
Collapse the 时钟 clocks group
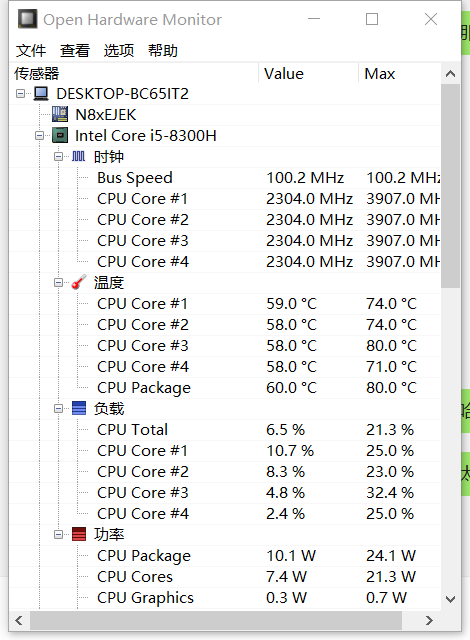(x=59, y=156)
